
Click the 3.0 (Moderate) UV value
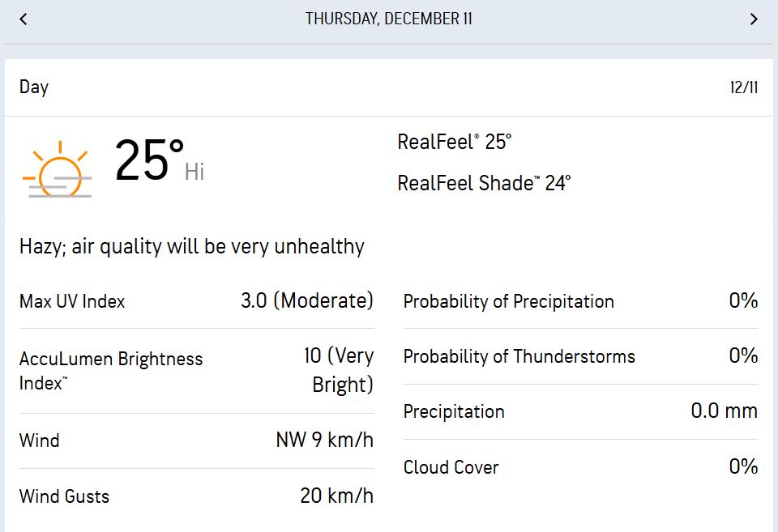tap(307, 301)
